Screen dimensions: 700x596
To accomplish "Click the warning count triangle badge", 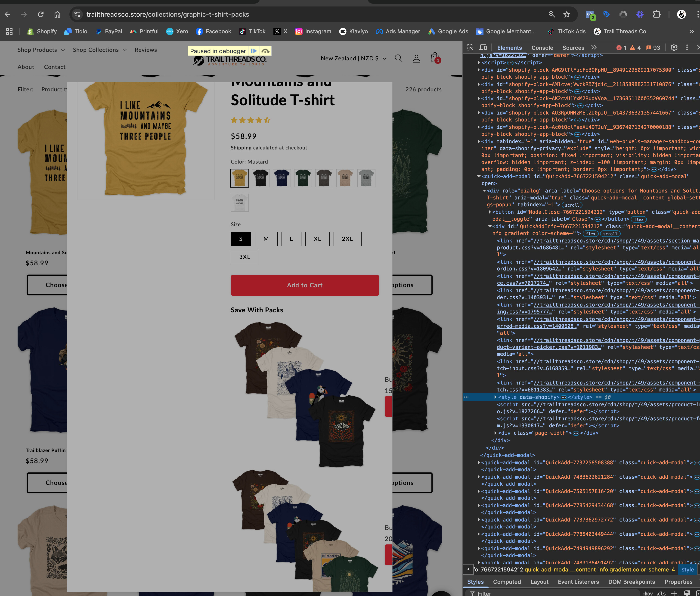I will tap(635, 48).
